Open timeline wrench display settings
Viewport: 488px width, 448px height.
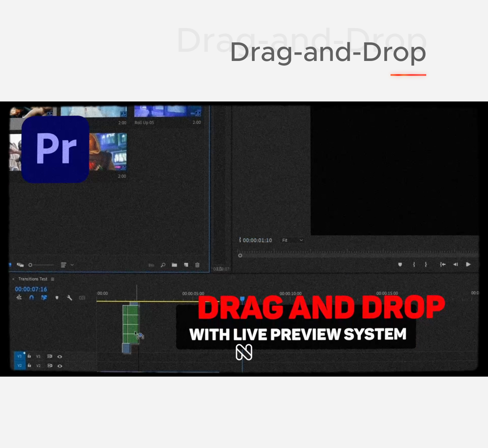[69, 298]
